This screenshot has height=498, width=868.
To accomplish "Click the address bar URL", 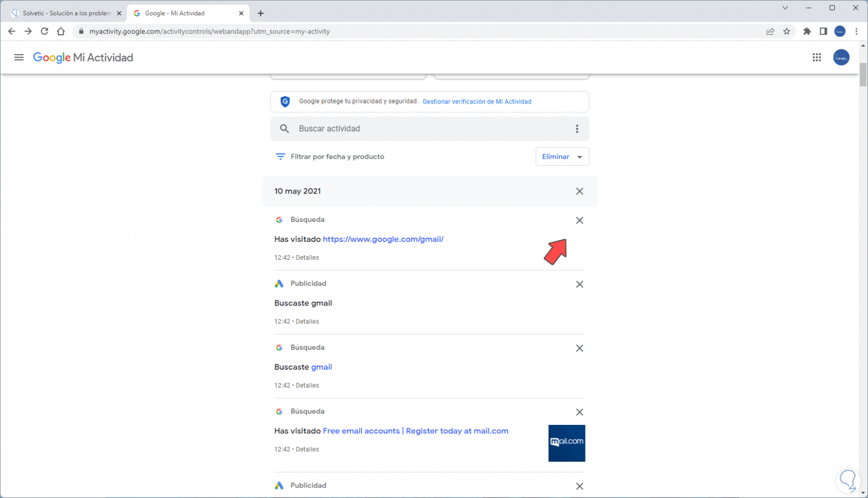I will point(209,32).
